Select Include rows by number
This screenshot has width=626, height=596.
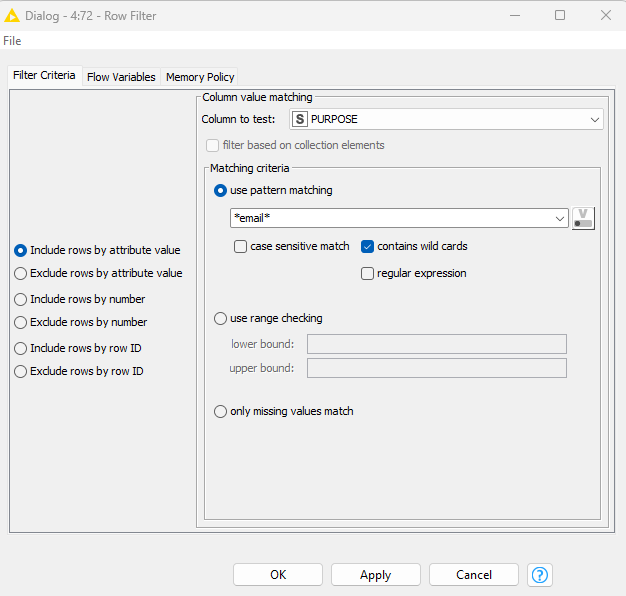pyautogui.click(x=21, y=299)
